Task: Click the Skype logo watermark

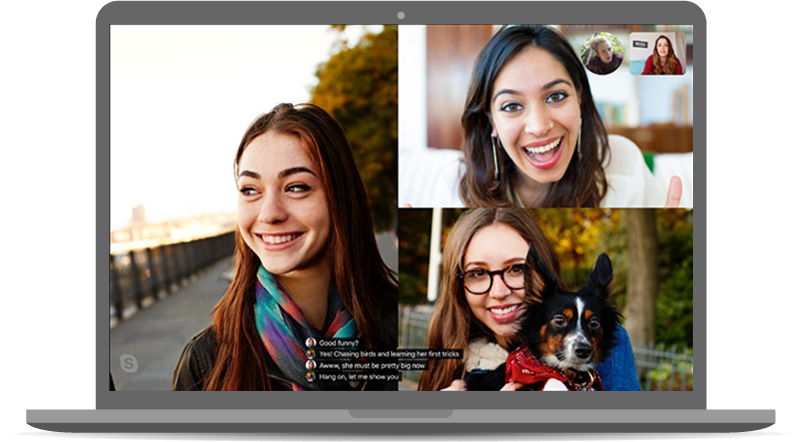Action: pos(129,363)
